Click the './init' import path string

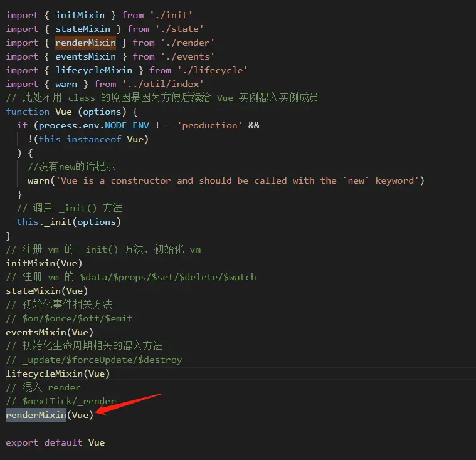coord(171,15)
